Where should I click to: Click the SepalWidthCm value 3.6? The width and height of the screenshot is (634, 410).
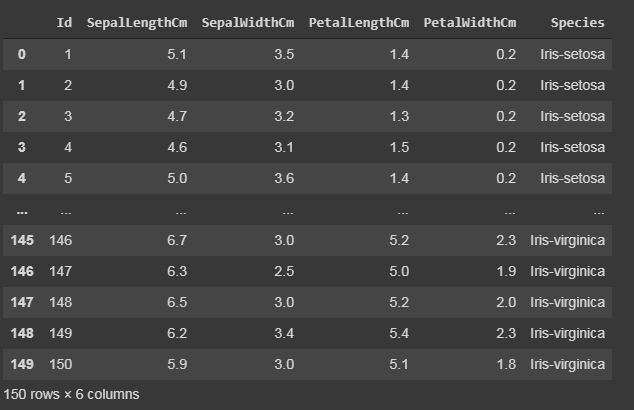[284, 178]
